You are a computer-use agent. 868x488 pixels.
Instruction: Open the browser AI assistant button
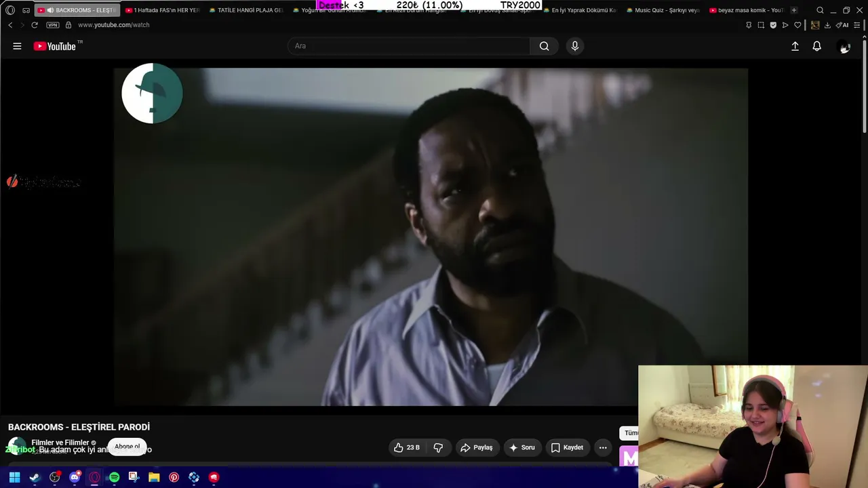point(842,25)
